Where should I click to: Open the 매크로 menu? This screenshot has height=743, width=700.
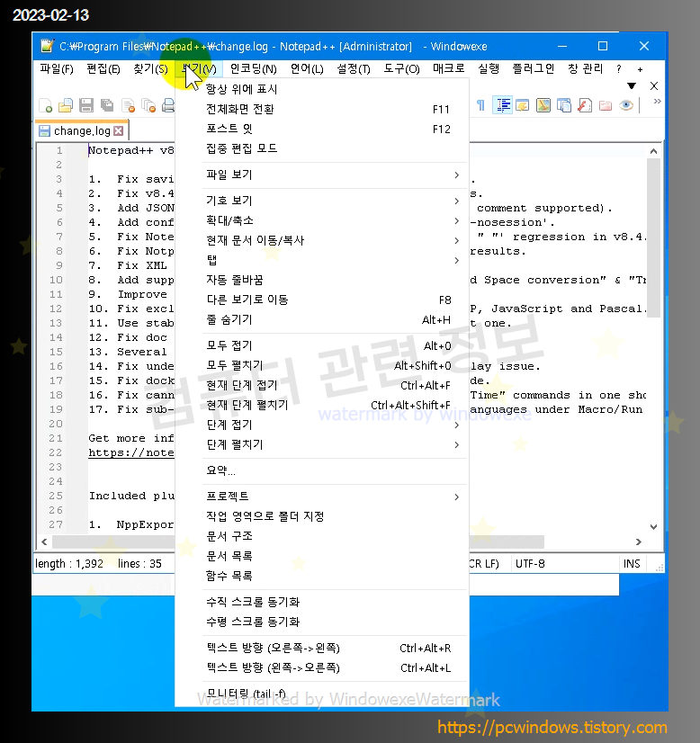448,69
